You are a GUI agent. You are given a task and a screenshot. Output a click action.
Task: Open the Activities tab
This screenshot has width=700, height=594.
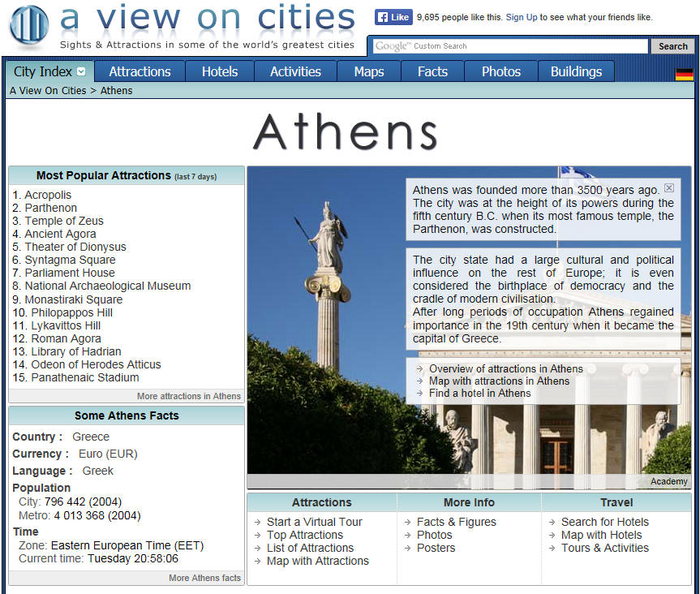click(295, 71)
